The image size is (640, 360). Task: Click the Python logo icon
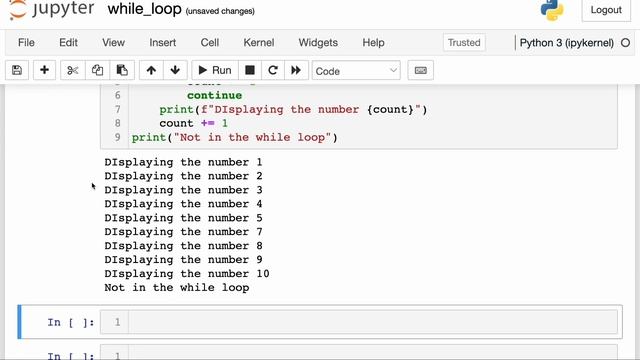pyautogui.click(x=552, y=10)
